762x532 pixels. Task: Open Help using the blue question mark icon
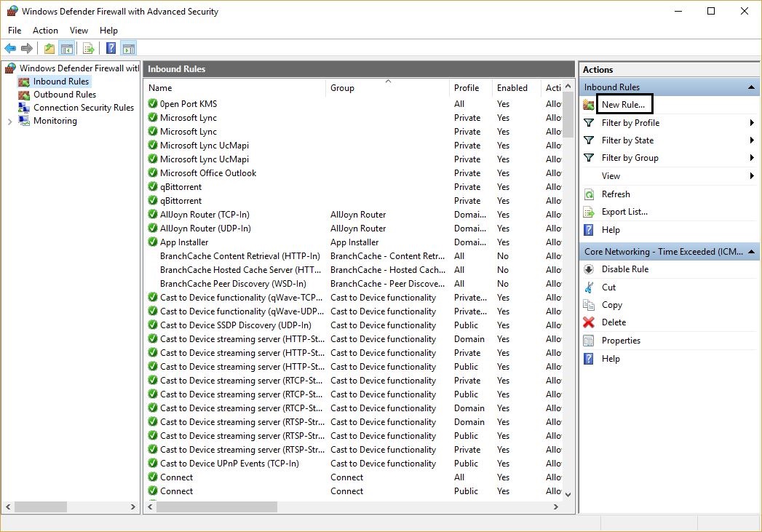(x=587, y=230)
